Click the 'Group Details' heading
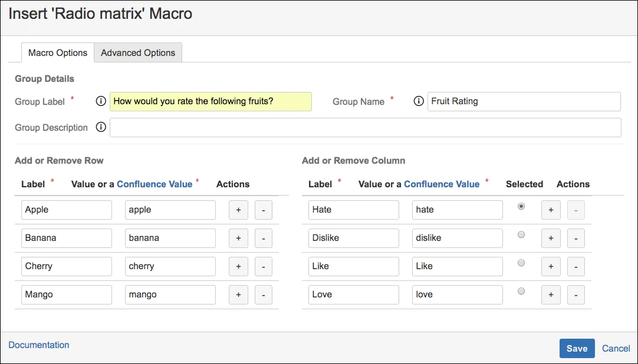 [x=45, y=79]
